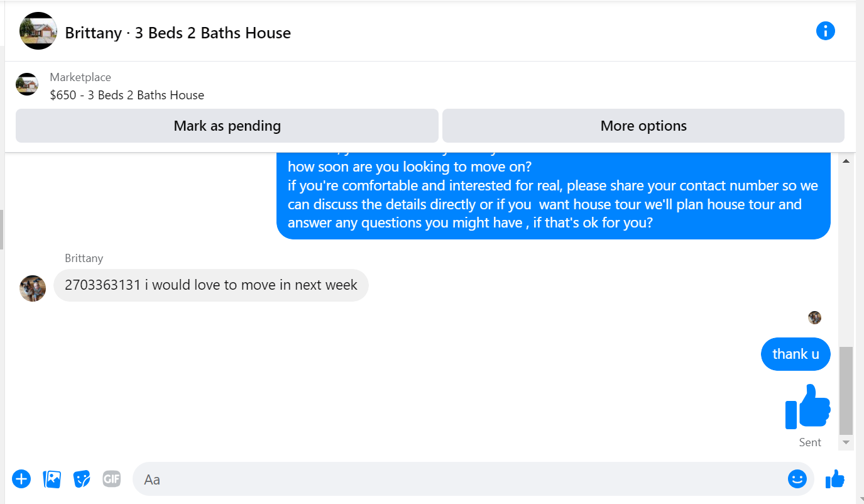Open the GIF picker

111,479
